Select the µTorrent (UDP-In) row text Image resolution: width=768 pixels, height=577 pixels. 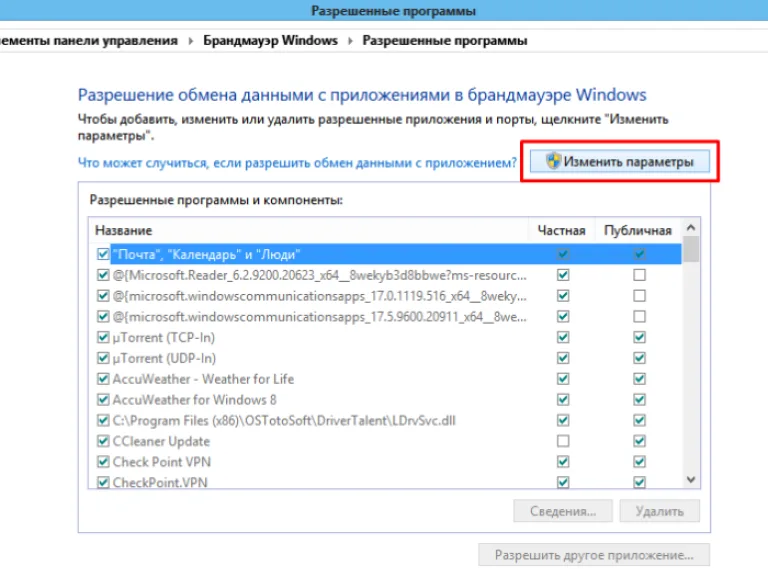[x=164, y=358]
